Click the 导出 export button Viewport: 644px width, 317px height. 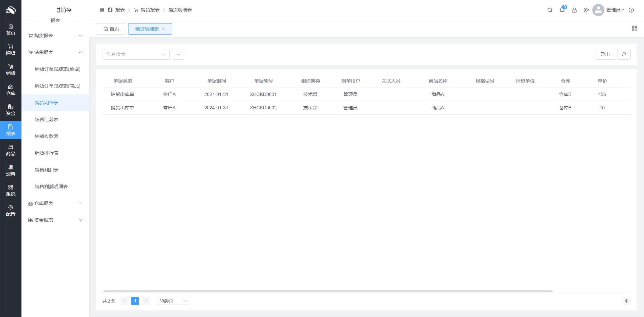click(x=605, y=54)
